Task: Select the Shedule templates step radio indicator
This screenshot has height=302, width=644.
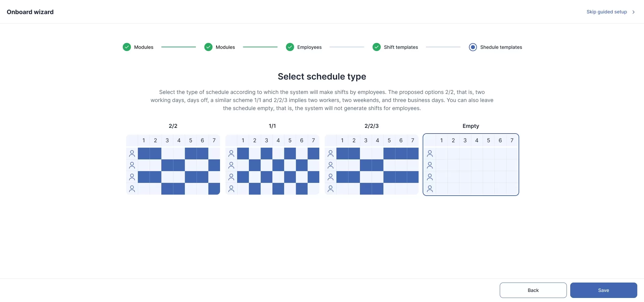Action: point(473,47)
